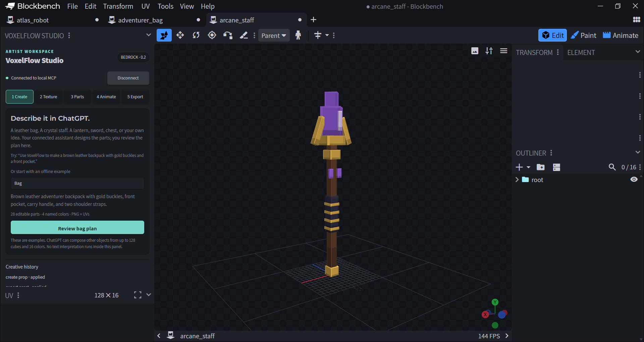Click the Outliner toggle options icon
The width and height of the screenshot is (644, 342).
tap(556, 167)
